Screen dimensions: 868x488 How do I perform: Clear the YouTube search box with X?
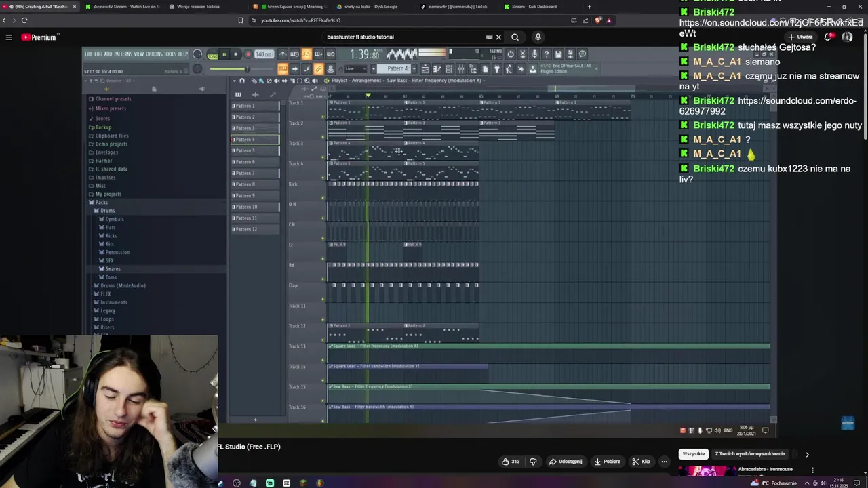click(498, 37)
